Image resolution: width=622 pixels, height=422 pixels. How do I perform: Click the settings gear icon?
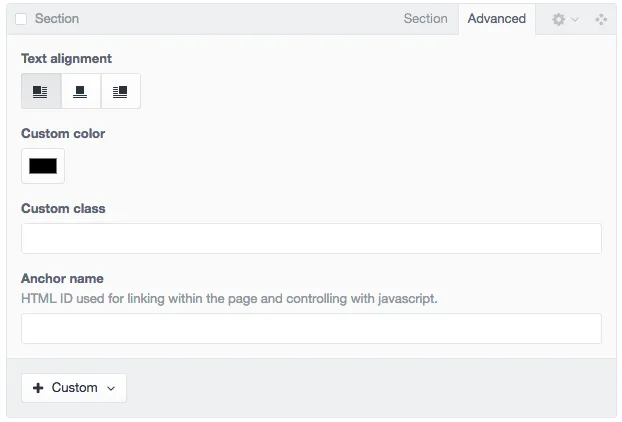point(558,19)
